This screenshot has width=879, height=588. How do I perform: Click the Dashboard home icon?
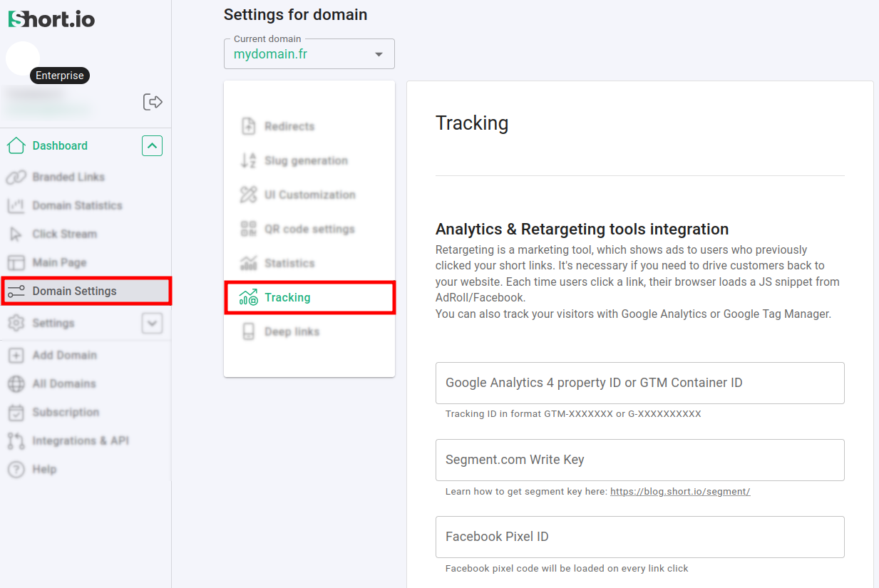16,145
